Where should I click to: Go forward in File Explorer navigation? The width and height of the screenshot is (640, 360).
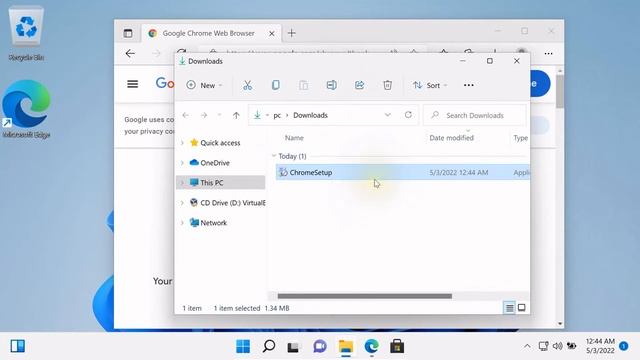click(204, 116)
